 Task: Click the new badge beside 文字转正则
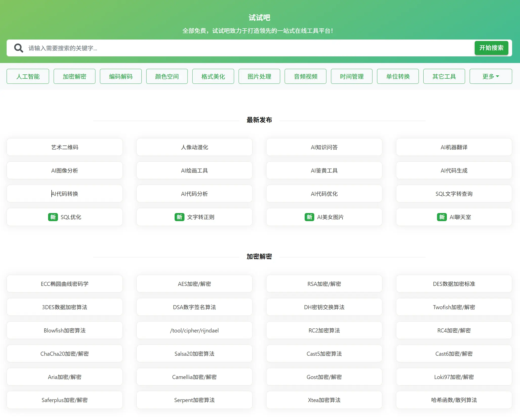(x=179, y=217)
